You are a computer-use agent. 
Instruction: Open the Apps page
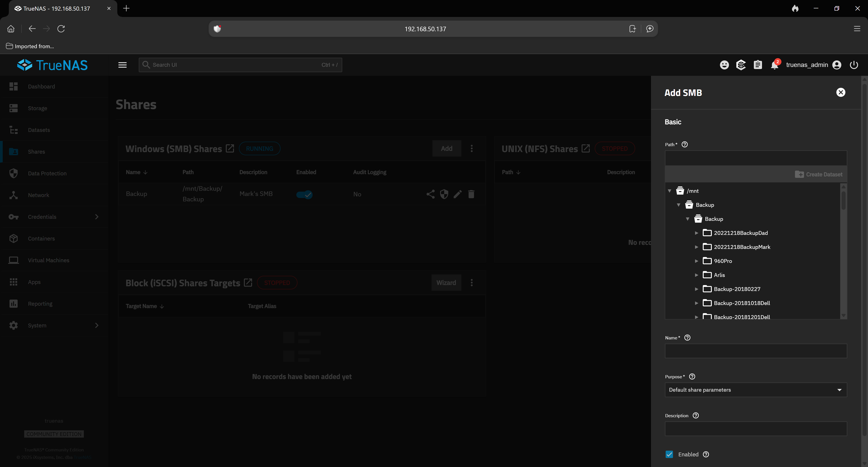(x=54, y=282)
